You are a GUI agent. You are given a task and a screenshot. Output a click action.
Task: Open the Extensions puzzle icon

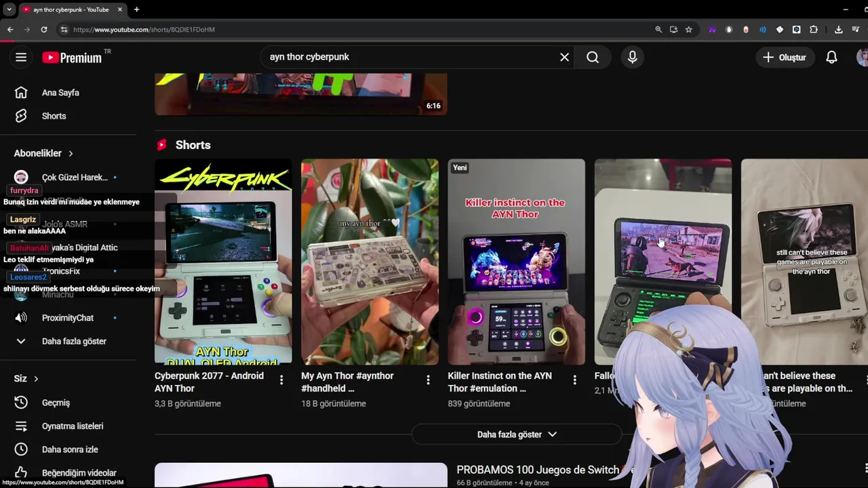(x=814, y=30)
